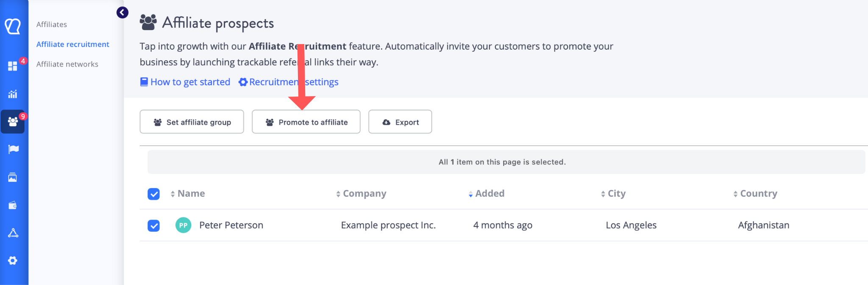Open the settings gear icon in sidebar
Image resolution: width=868 pixels, height=285 pixels.
pyautogui.click(x=13, y=260)
